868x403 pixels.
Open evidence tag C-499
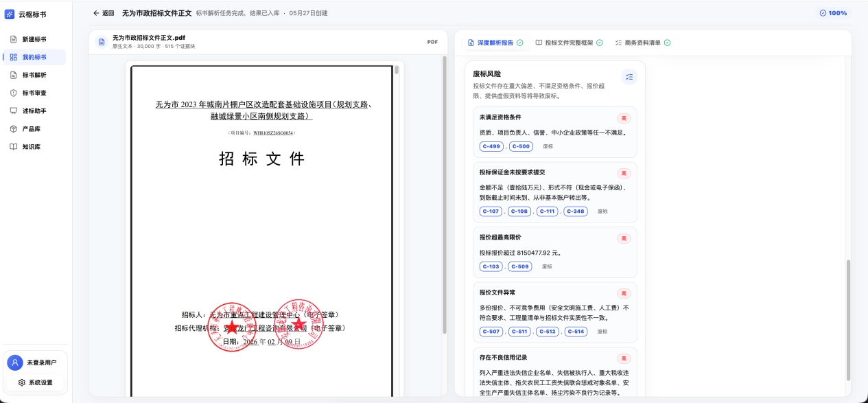491,146
